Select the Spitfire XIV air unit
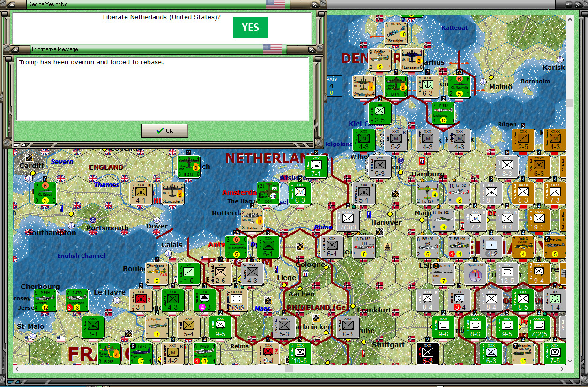 pyautogui.click(x=380, y=60)
